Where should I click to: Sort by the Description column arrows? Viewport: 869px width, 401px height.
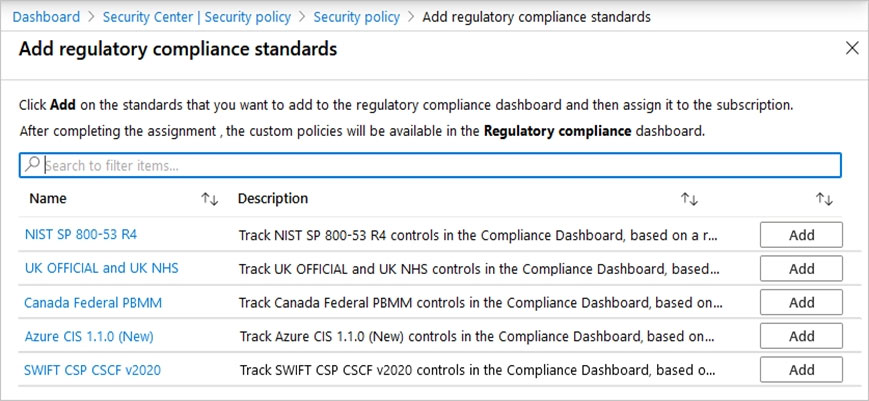689,199
